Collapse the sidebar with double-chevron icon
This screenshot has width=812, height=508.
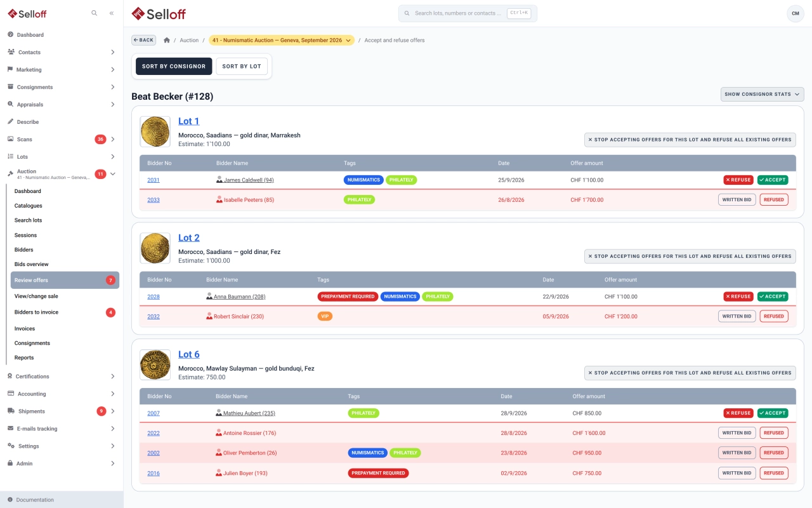112,13
